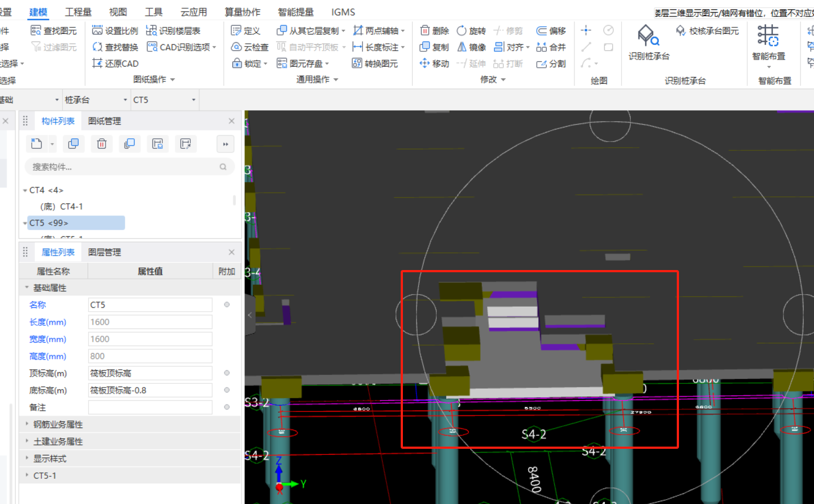This screenshot has width=814, height=504.
Task: Open 设置比例 set scale tool
Action: tap(115, 31)
